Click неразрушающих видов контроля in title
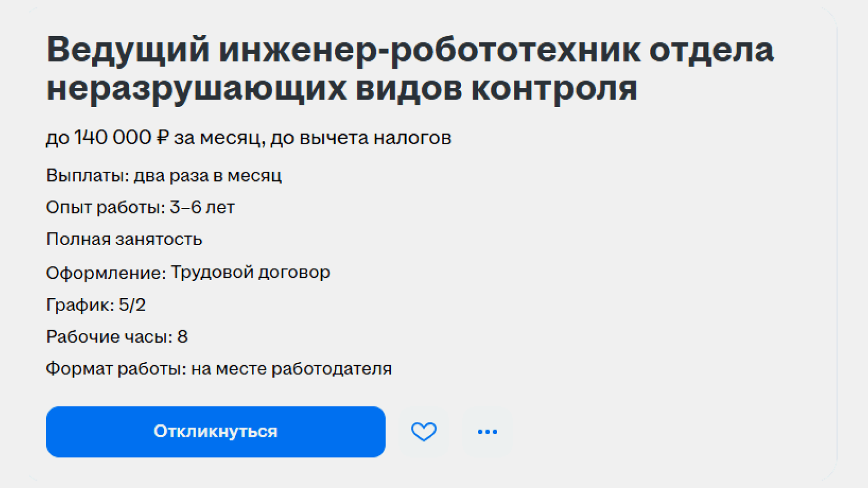Viewport: 868px width, 488px height. pyautogui.click(x=342, y=89)
